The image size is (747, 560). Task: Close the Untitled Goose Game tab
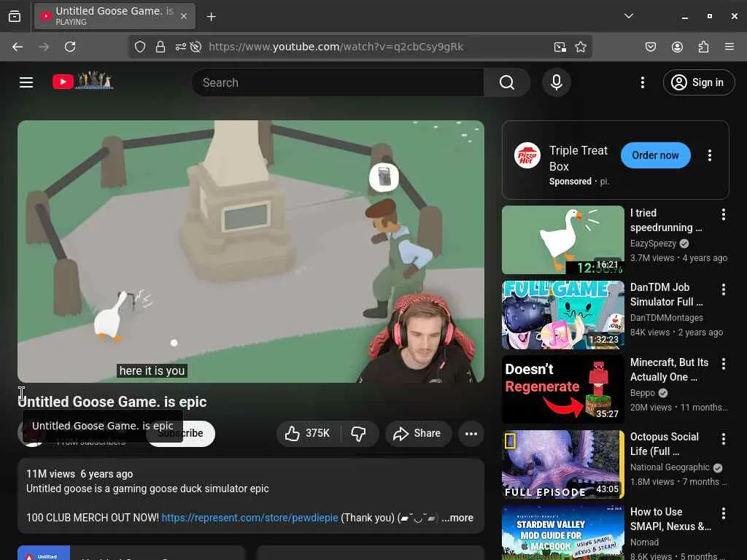[184, 16]
